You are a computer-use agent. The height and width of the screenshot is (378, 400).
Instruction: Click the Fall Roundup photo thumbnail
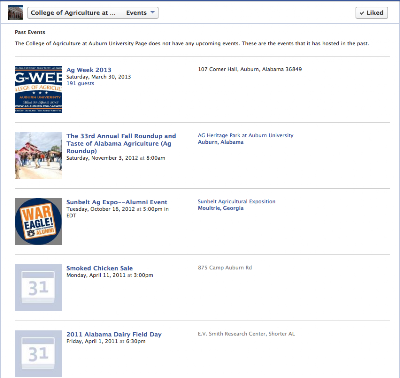pyautogui.click(x=38, y=155)
